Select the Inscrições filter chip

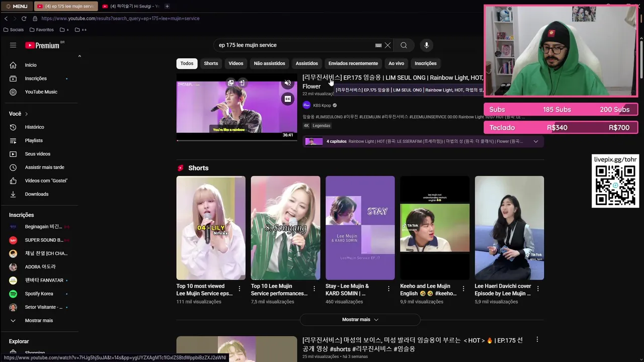click(x=426, y=63)
